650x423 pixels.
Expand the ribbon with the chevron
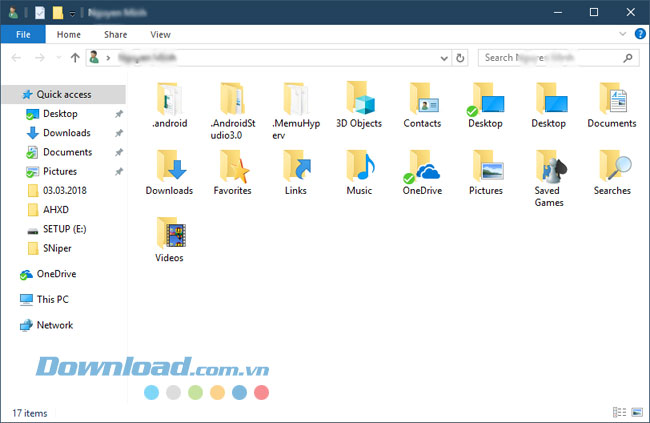tap(623, 34)
